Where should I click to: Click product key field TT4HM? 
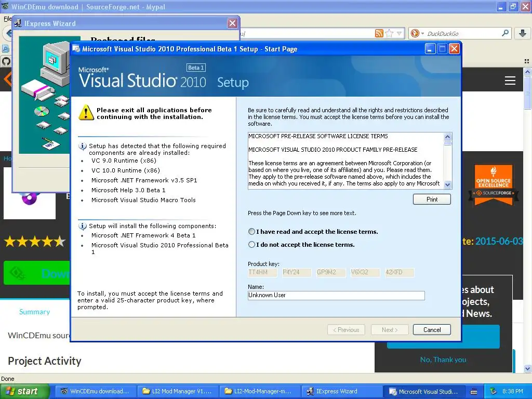(262, 272)
